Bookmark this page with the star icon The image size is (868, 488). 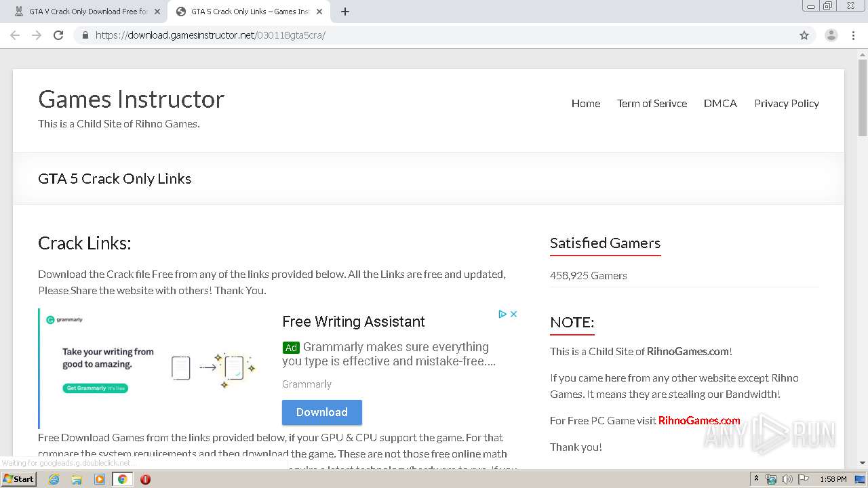804,35
